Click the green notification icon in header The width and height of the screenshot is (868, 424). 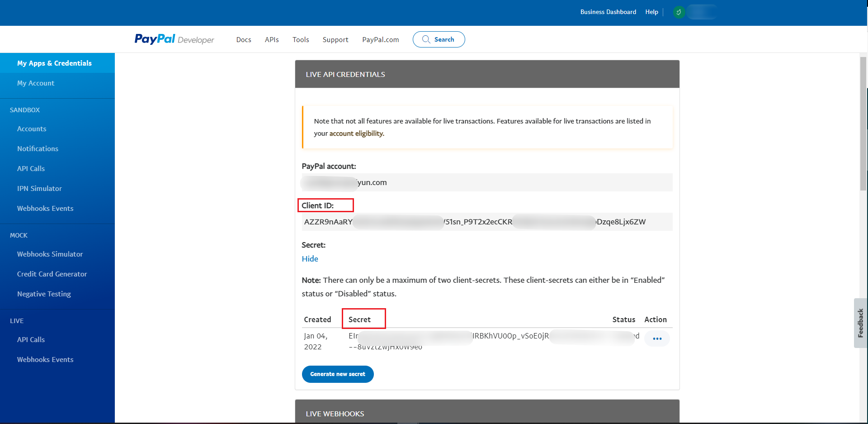679,12
